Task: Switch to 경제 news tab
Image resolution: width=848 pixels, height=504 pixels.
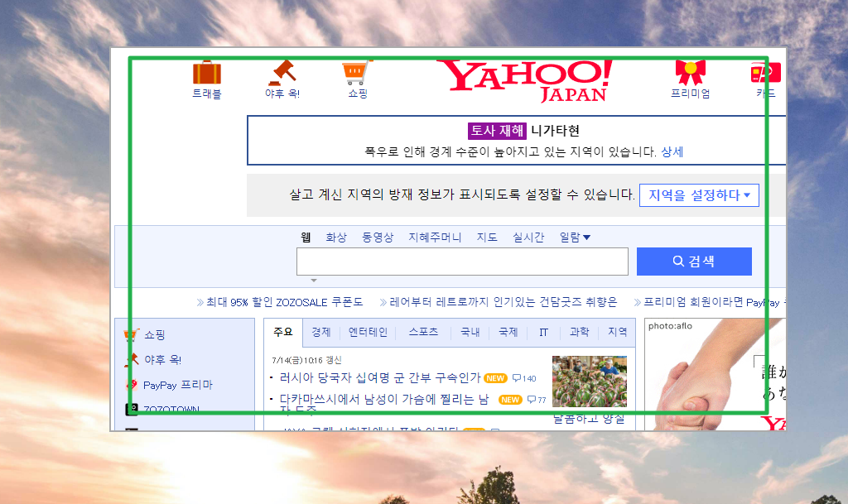Action: point(320,332)
